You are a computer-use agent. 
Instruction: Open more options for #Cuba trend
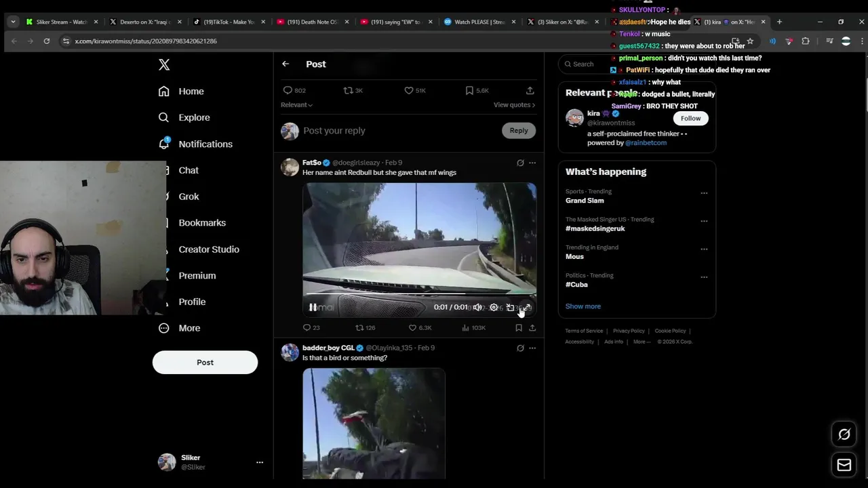pyautogui.click(x=704, y=277)
